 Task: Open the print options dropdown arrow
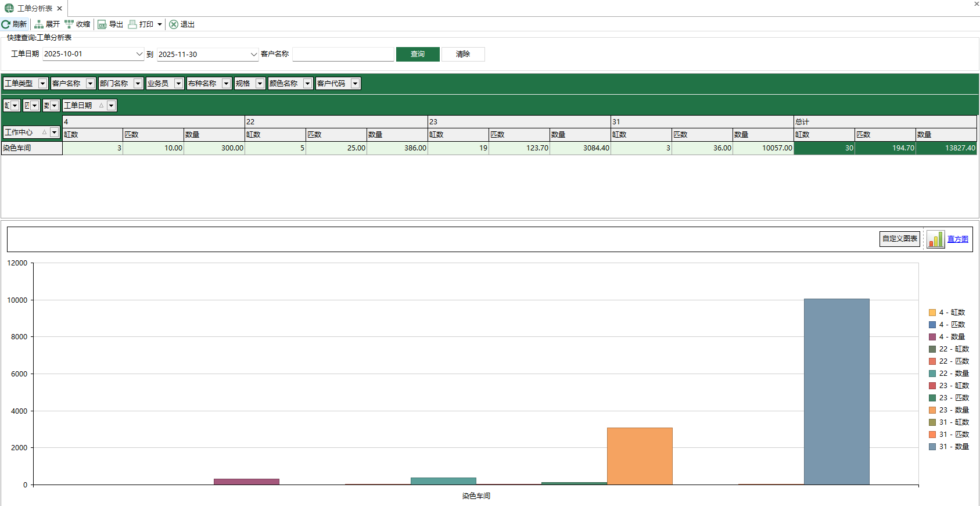point(160,24)
